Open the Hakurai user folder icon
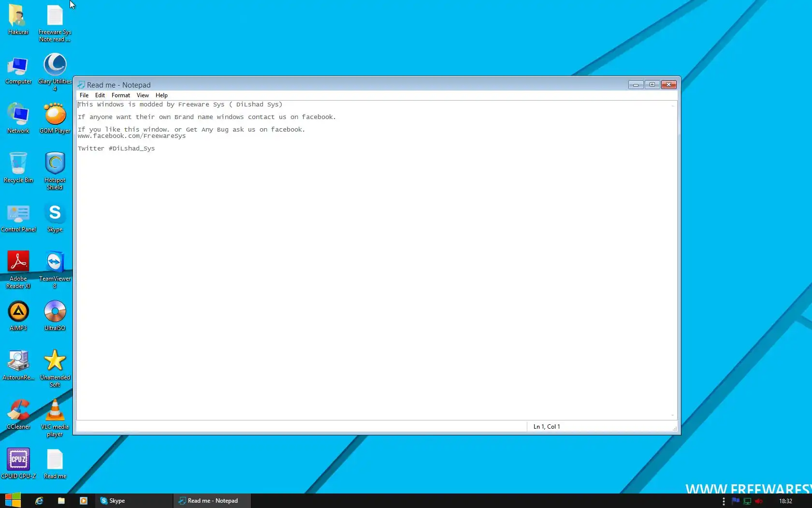812x508 pixels. 18,19
